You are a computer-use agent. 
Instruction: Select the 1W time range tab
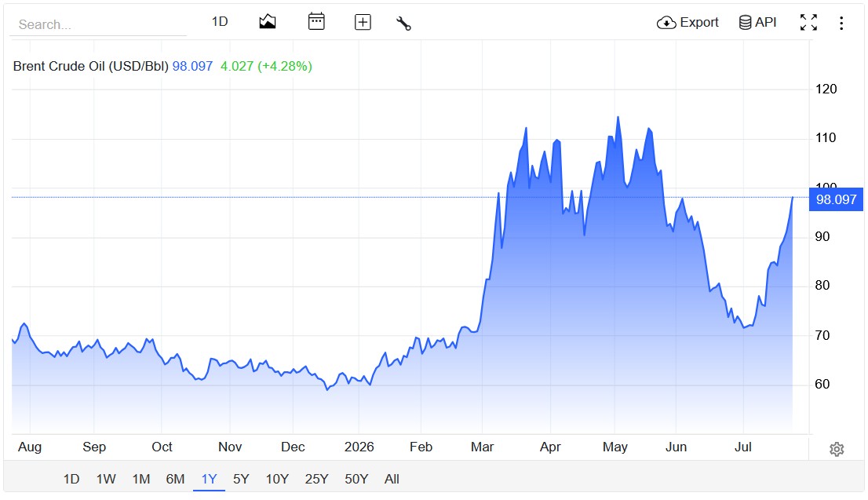tap(106, 479)
